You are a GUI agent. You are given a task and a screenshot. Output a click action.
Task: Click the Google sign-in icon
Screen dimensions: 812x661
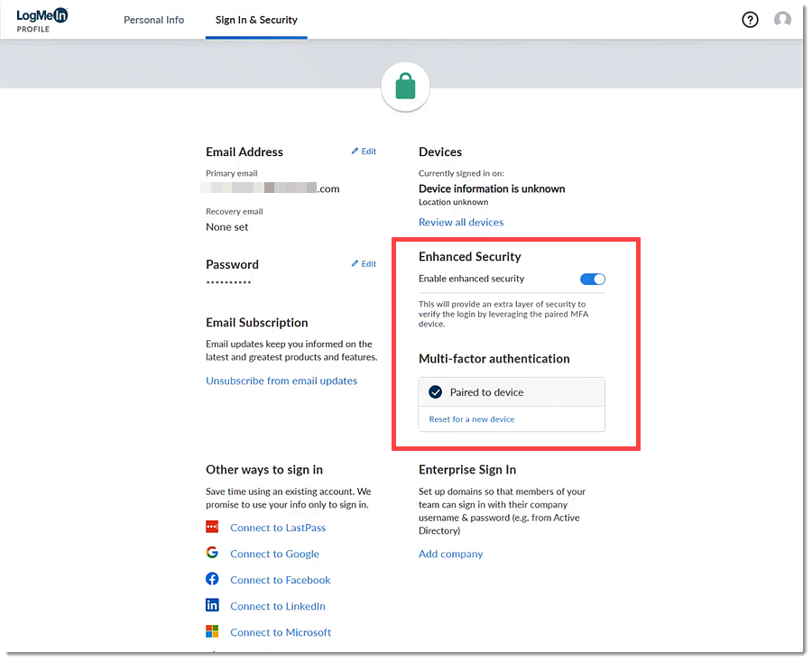click(212, 554)
